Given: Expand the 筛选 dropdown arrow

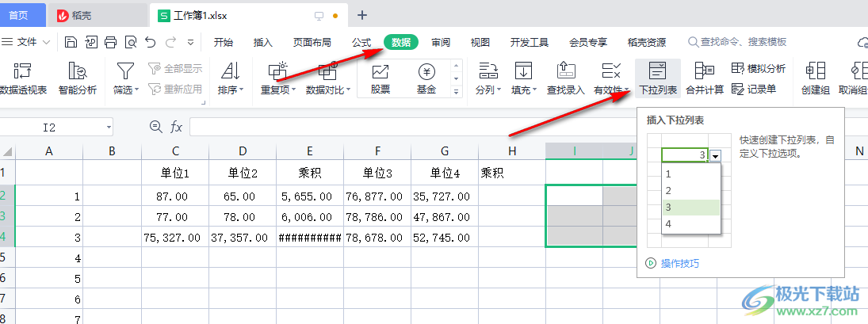Looking at the screenshot, I should [136, 90].
